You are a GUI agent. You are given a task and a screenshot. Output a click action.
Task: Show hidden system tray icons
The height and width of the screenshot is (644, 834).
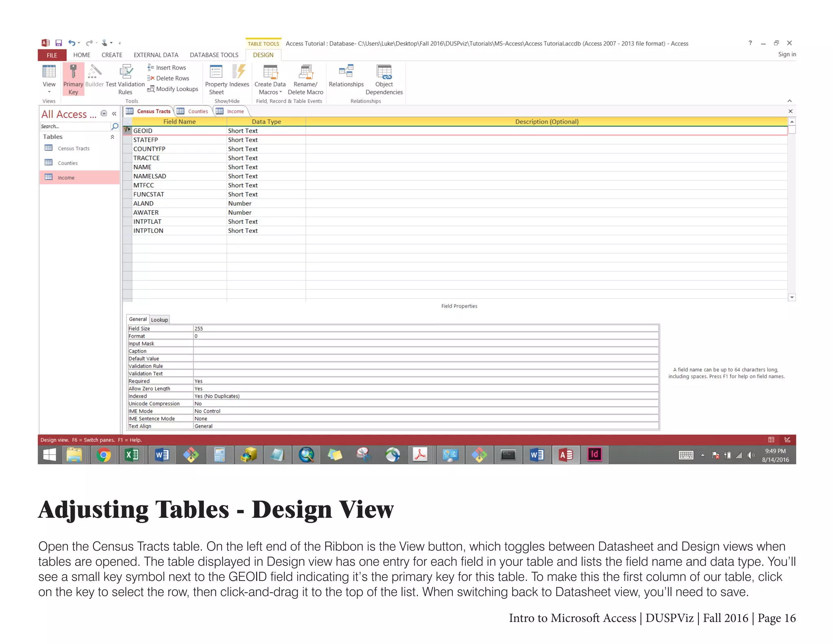point(702,455)
